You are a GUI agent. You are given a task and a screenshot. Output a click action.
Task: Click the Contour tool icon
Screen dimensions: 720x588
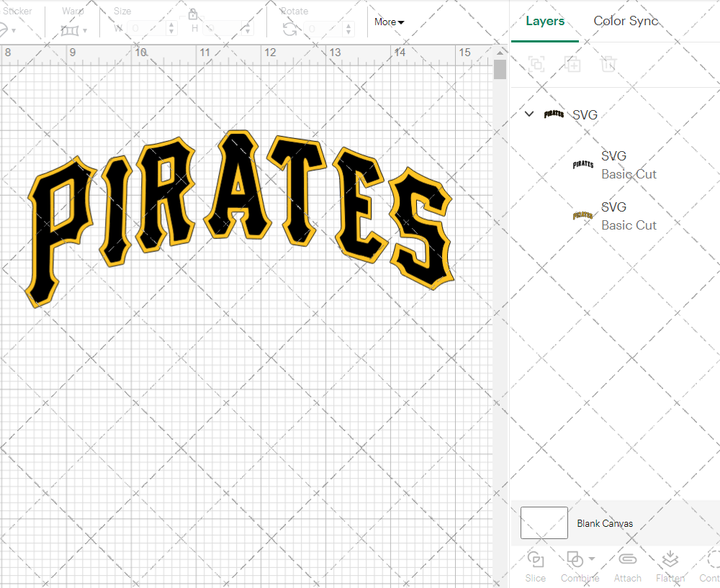click(714, 559)
